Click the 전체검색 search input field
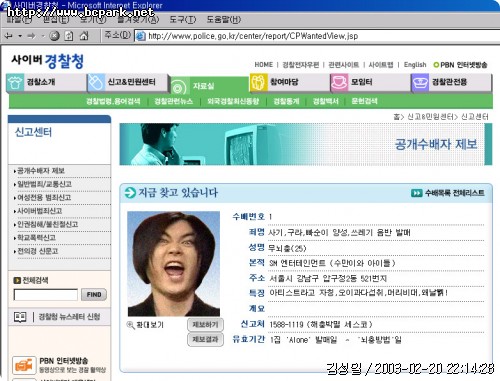Screen dimensions: 500x381 [46, 295]
